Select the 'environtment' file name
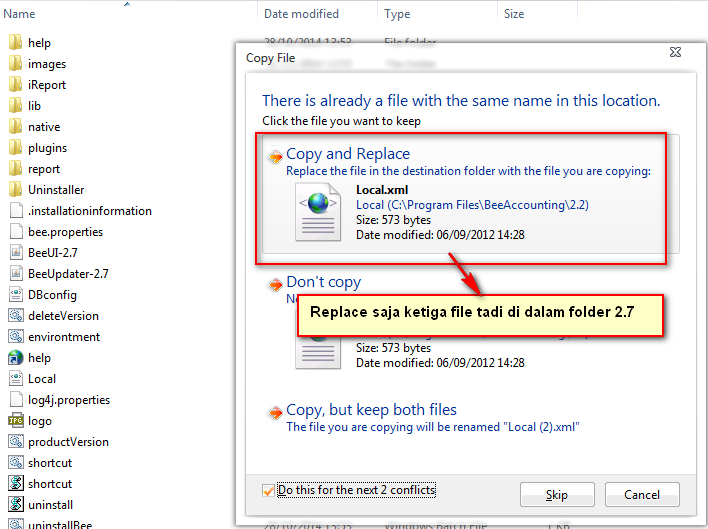This screenshot has width=708, height=529. coord(64,337)
